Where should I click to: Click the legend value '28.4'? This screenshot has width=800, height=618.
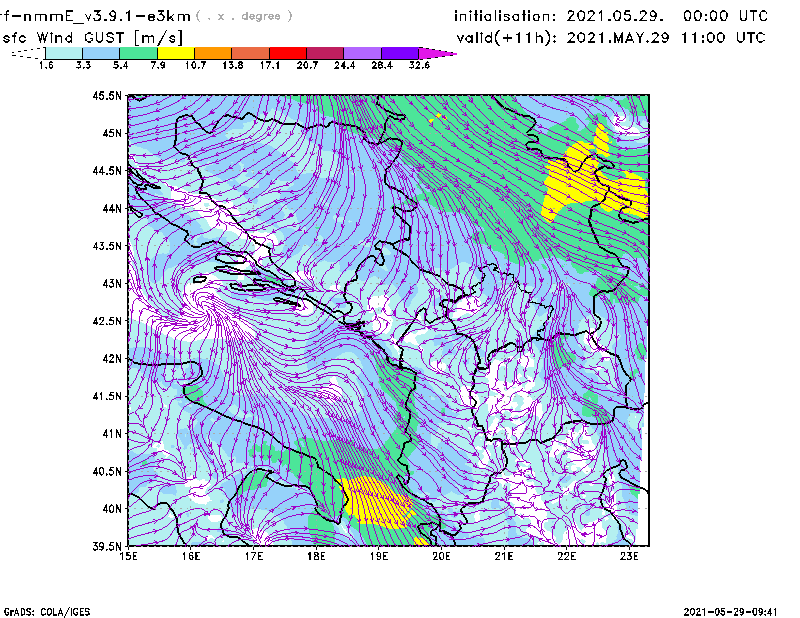[382, 65]
